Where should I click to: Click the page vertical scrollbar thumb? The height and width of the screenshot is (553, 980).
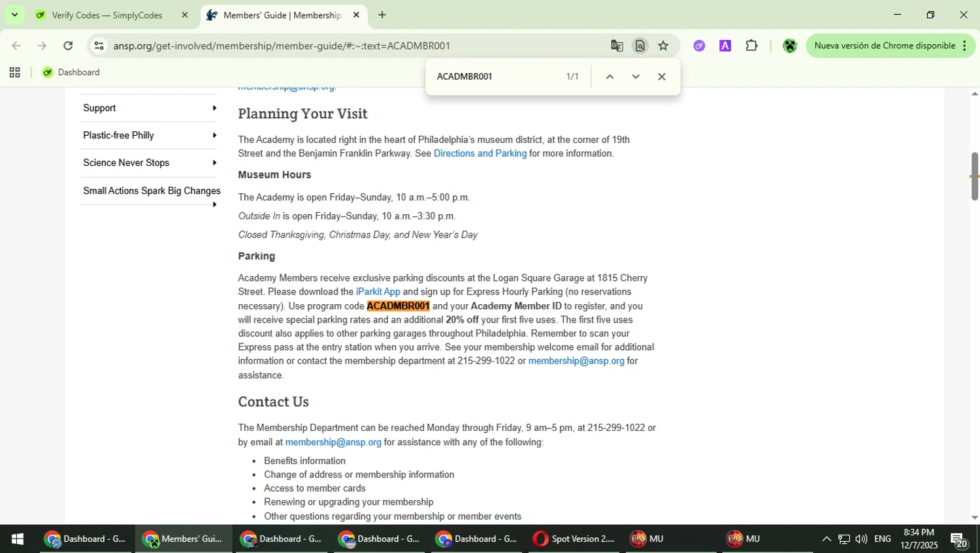point(974,176)
